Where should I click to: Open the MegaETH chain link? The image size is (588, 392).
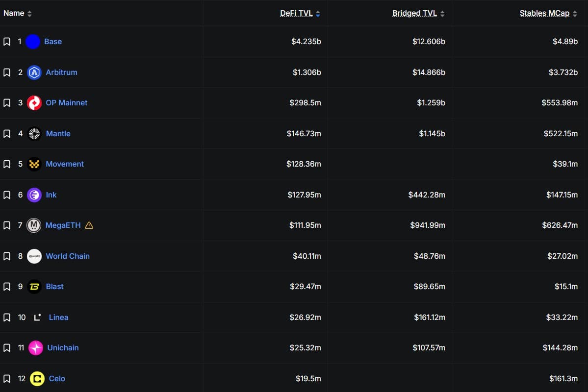63,225
